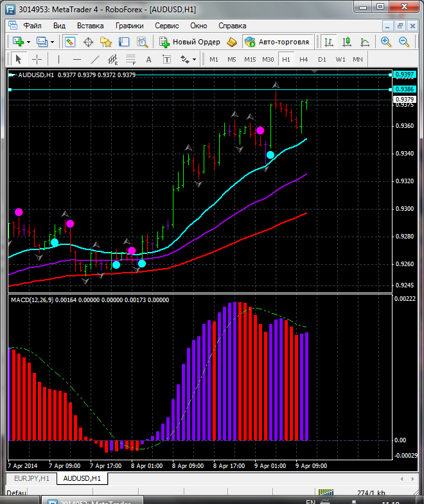Open the Navigator folder-star icon
This screenshot has height=504, width=424.
point(106,42)
